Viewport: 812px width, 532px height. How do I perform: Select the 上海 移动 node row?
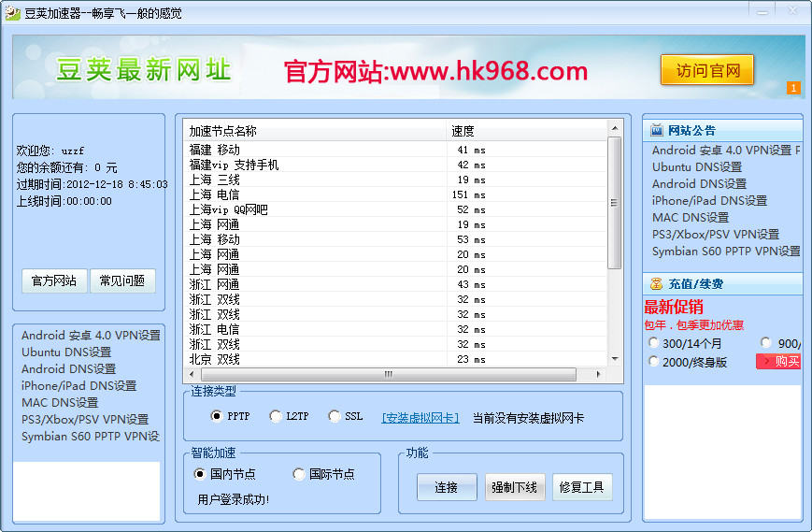coord(395,240)
